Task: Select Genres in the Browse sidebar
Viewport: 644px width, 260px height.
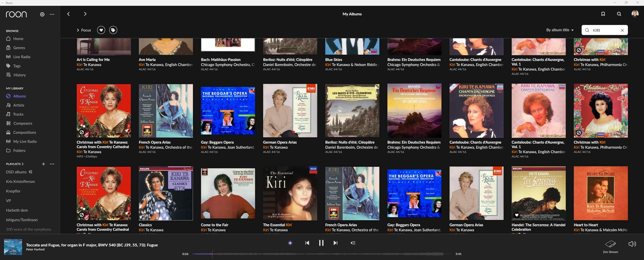Action: point(19,48)
